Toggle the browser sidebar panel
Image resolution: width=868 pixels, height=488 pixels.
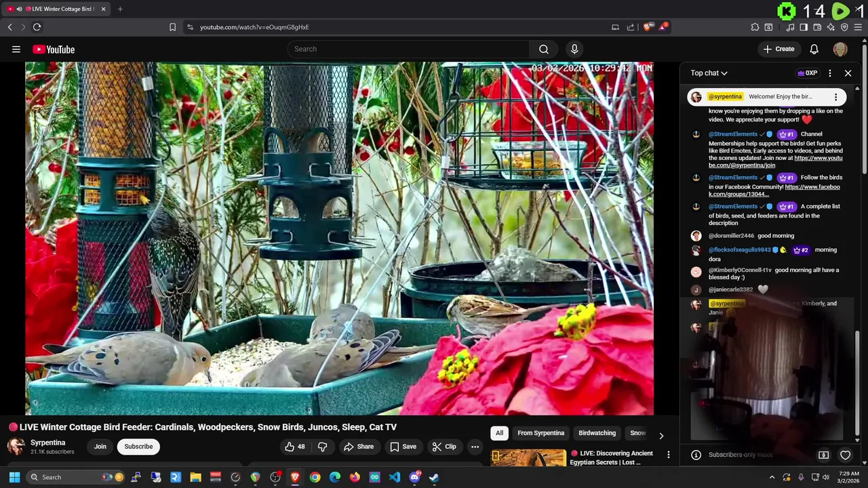click(x=804, y=27)
